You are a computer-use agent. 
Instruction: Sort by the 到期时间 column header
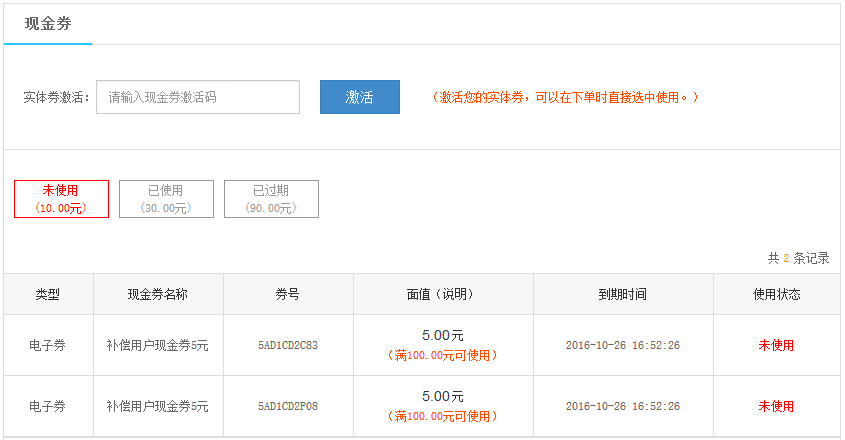[x=623, y=294]
